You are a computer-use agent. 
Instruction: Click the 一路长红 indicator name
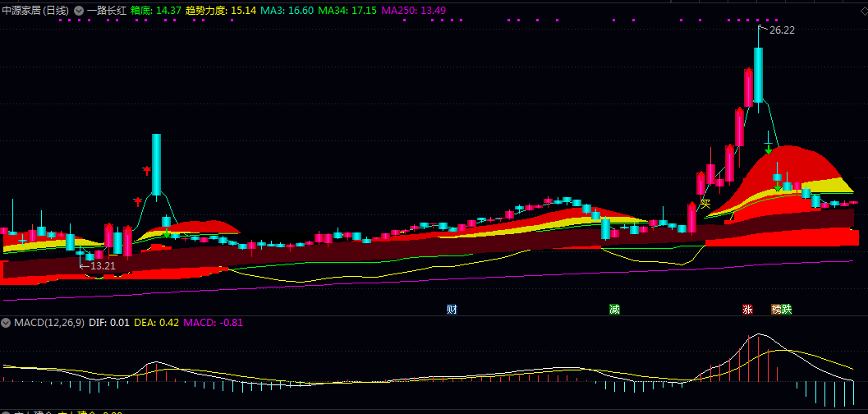click(106, 11)
